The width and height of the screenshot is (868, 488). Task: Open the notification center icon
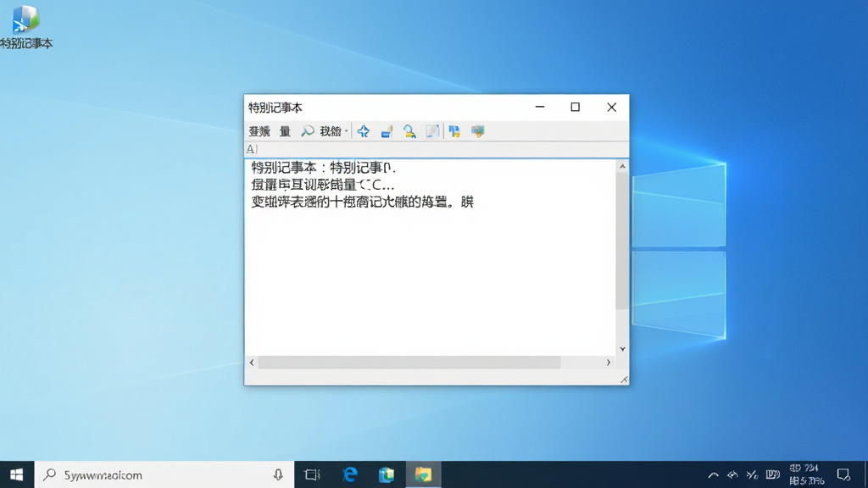click(843, 474)
